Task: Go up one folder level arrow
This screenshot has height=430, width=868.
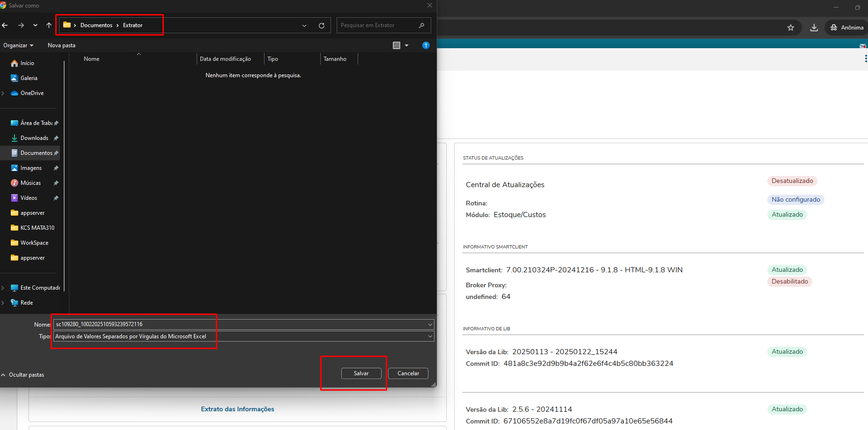Action: (x=49, y=25)
